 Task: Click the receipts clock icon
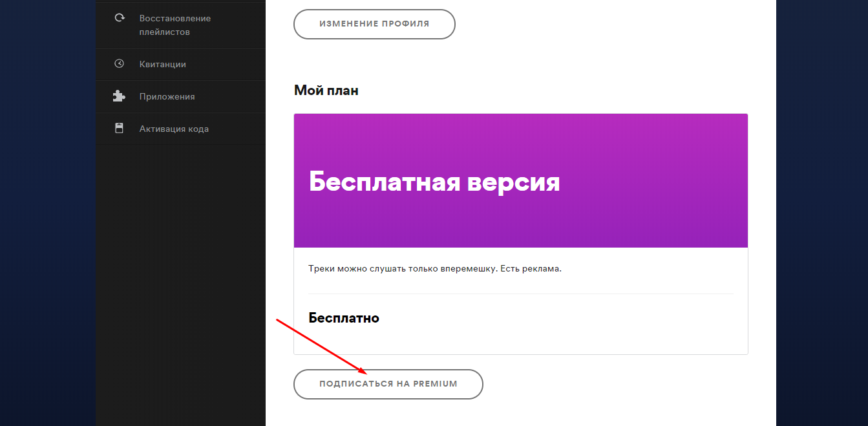(x=119, y=63)
